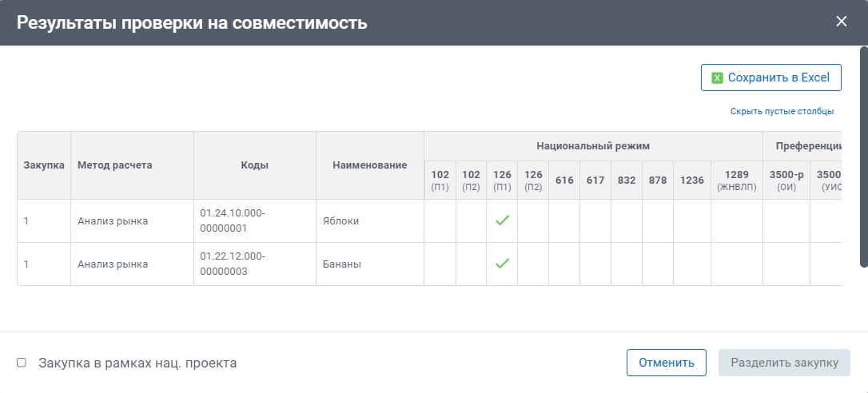Click green checkmark in Бананы row

pyautogui.click(x=502, y=264)
